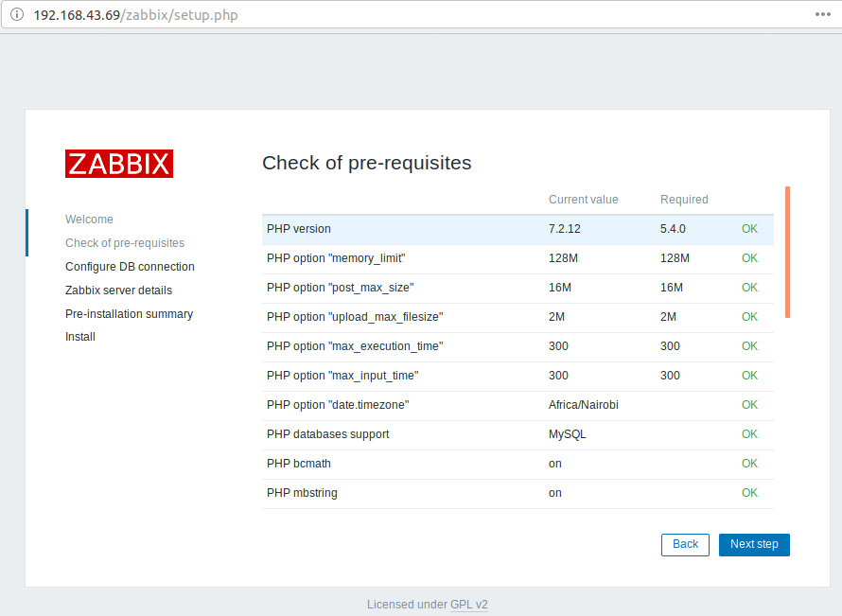
Task: Click the red ZABBIX logo
Action: coord(119,164)
